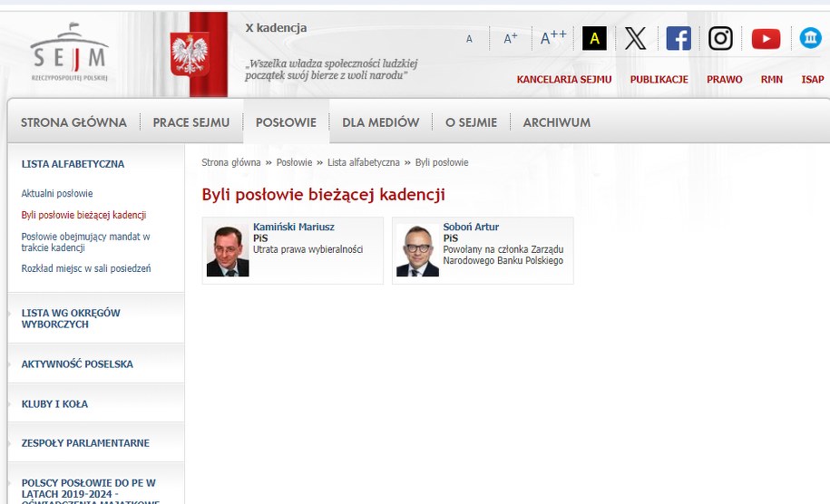
Task: Open Rozkład miejsc w sali posiedzeń
Action: (x=86, y=268)
